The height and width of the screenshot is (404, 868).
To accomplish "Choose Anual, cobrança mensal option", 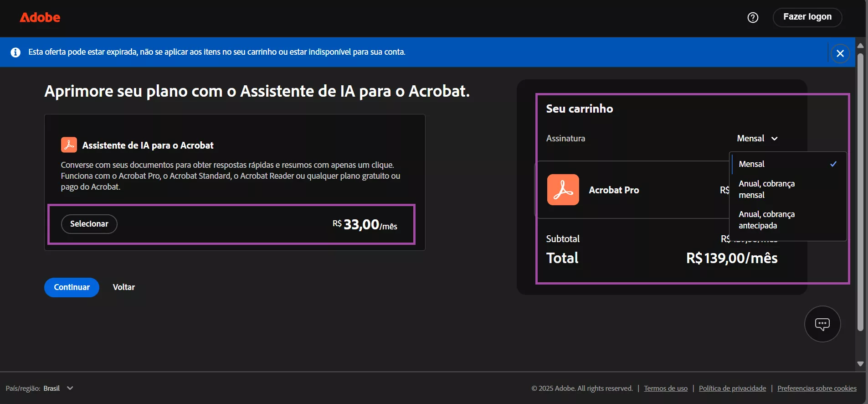I will [x=788, y=189].
